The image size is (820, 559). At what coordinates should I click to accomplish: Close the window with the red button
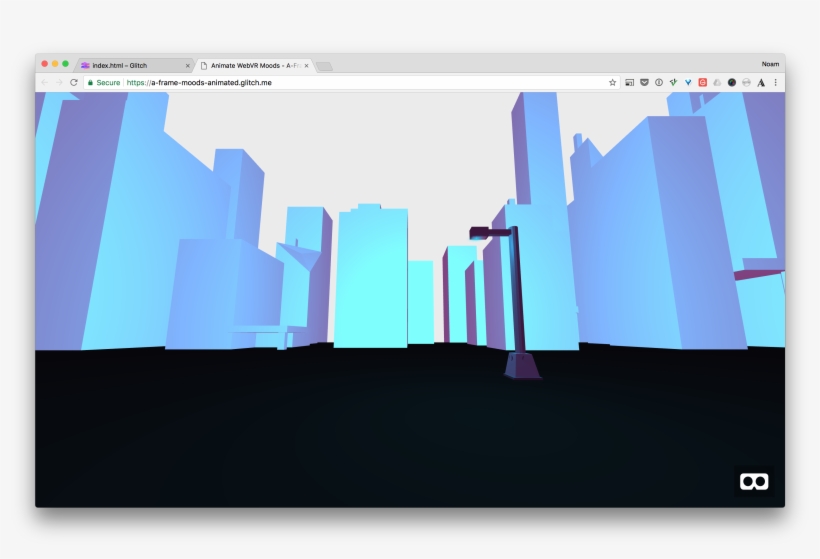click(x=44, y=64)
